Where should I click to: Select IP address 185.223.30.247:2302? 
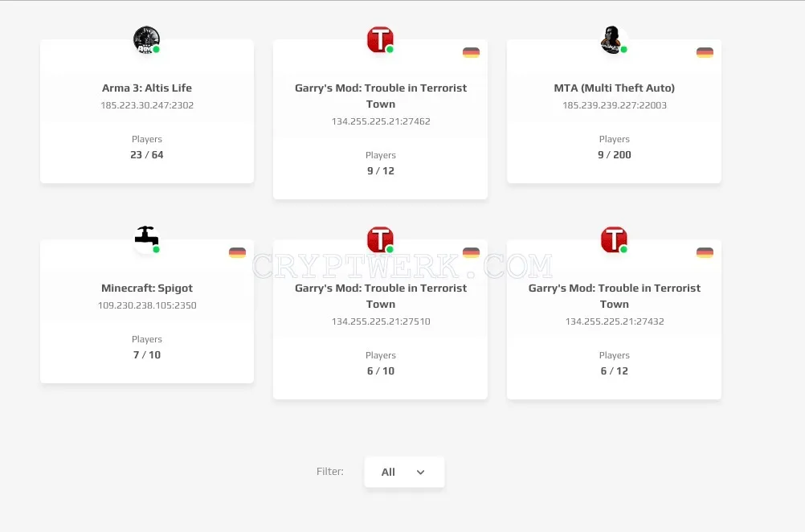tap(147, 105)
